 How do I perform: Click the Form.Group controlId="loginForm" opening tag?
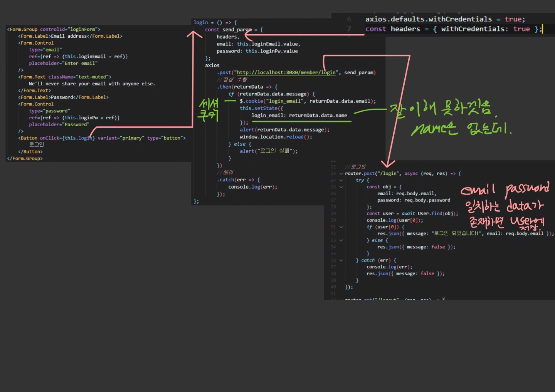pyautogui.click(x=54, y=29)
